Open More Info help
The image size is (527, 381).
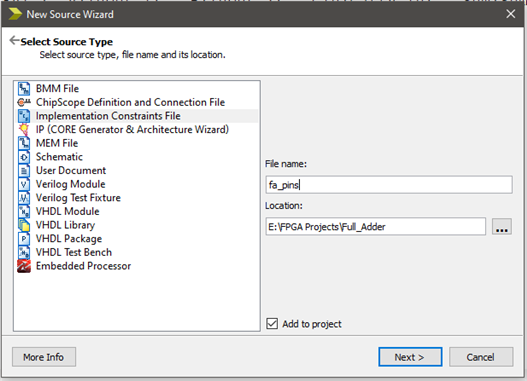point(44,357)
